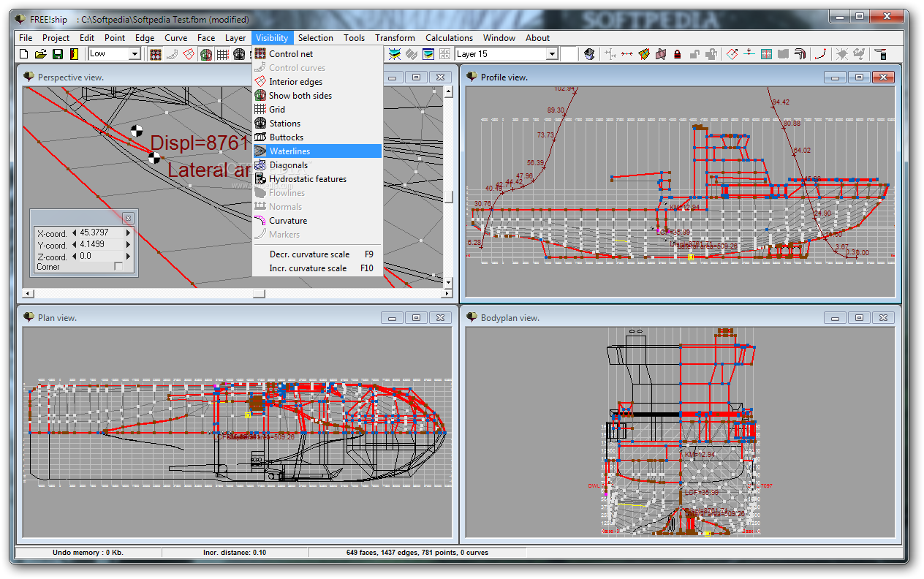Decrease Z-coord with left arrow

(74, 257)
